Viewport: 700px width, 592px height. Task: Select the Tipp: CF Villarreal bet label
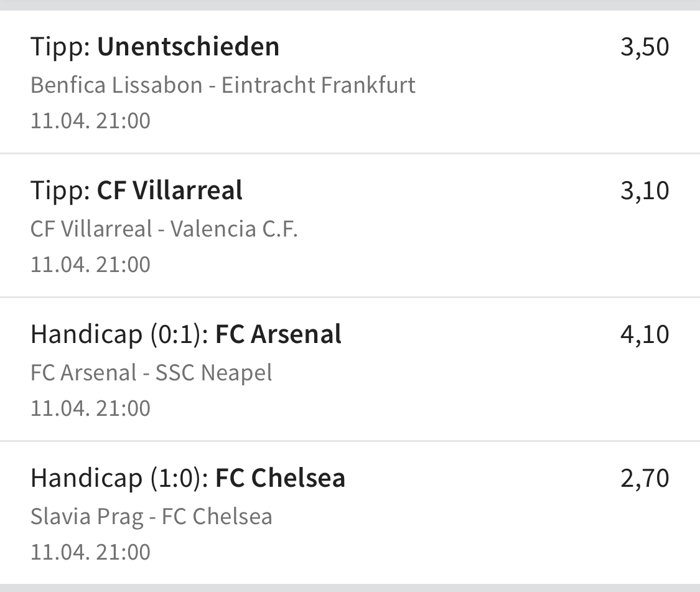tap(137, 190)
